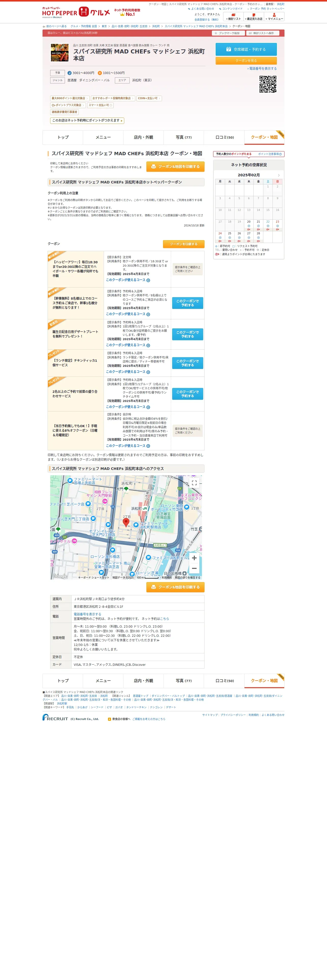Viewport: 327px width, 980px height.
Task: Show phone number via 電話番号を表示する link
Action: [x=263, y=68]
